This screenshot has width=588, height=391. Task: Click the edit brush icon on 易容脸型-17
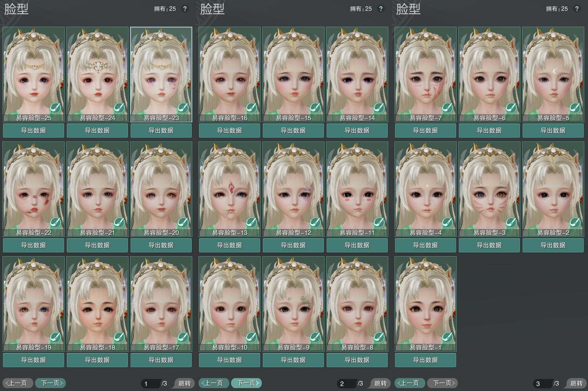pyautogui.click(x=183, y=338)
